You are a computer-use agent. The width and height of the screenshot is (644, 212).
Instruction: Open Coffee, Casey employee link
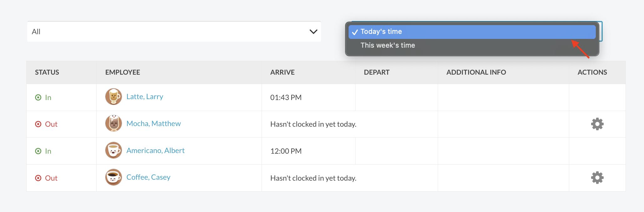pos(148,177)
